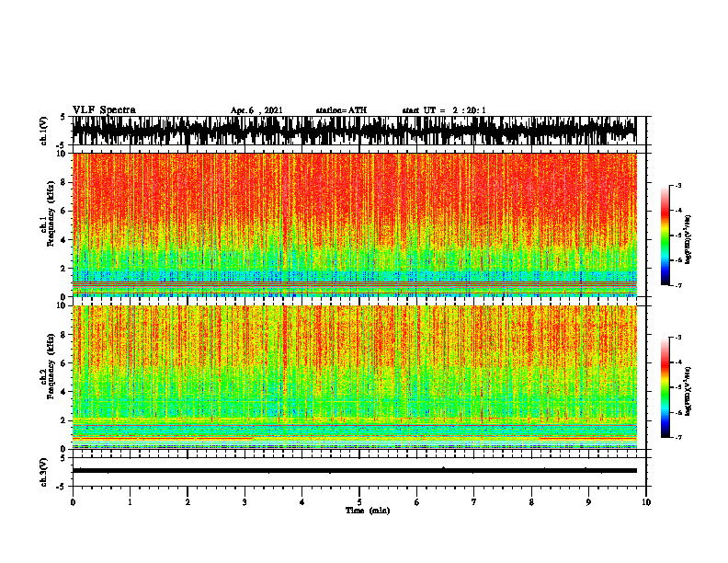Select the "ch.1(V)" waveform axis label
The height and width of the screenshot is (563, 728).
pos(44,131)
